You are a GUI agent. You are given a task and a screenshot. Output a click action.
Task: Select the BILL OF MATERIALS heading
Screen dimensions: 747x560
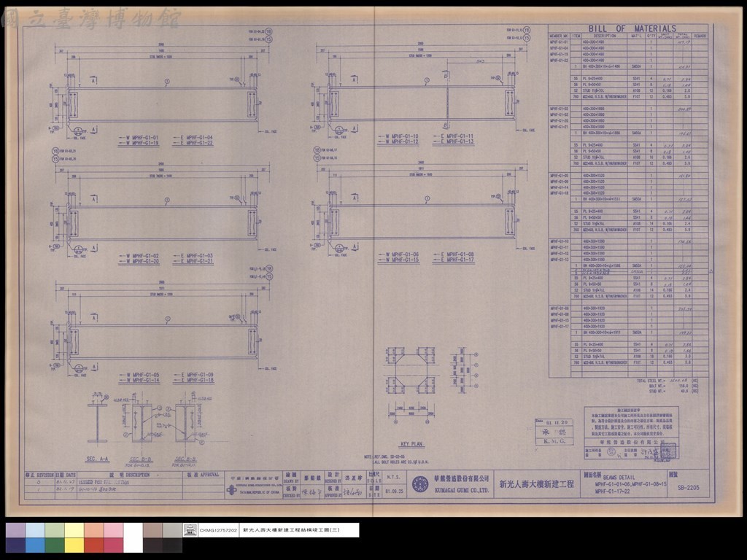click(x=632, y=28)
